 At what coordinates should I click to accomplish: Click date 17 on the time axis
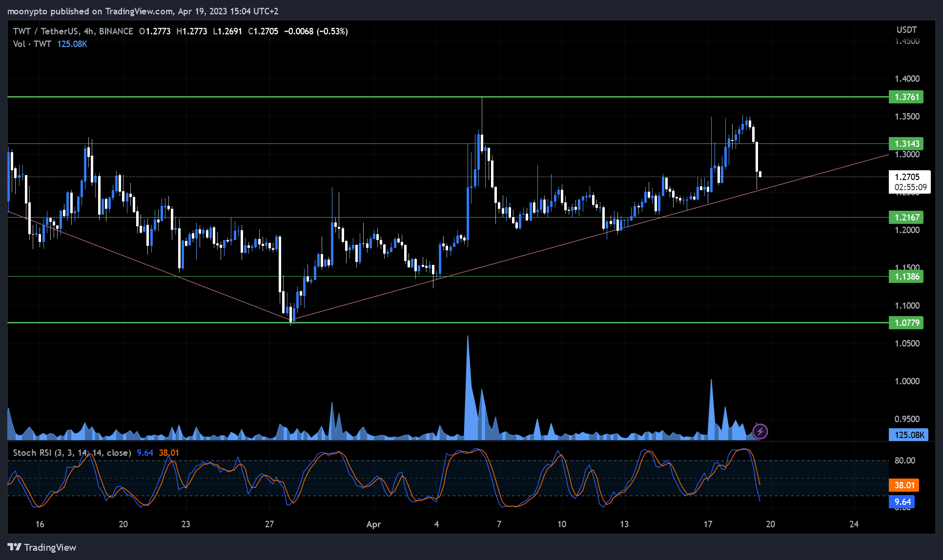708,524
